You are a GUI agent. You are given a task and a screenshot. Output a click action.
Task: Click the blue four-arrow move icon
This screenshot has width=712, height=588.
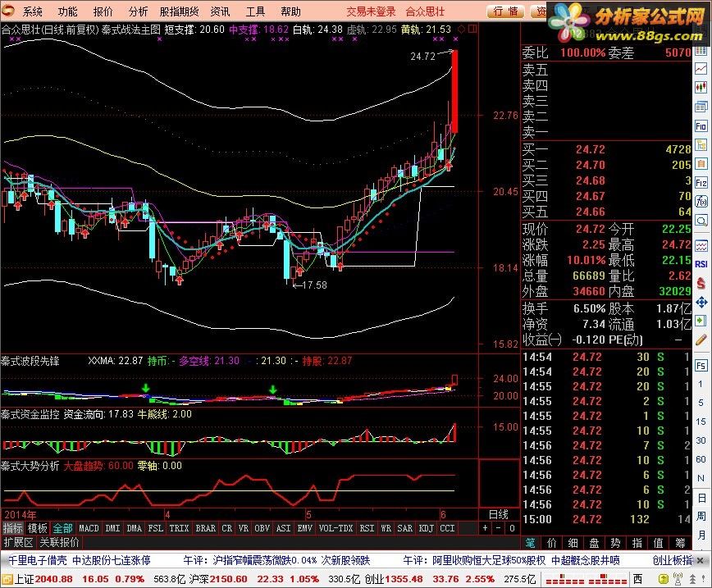(x=701, y=302)
